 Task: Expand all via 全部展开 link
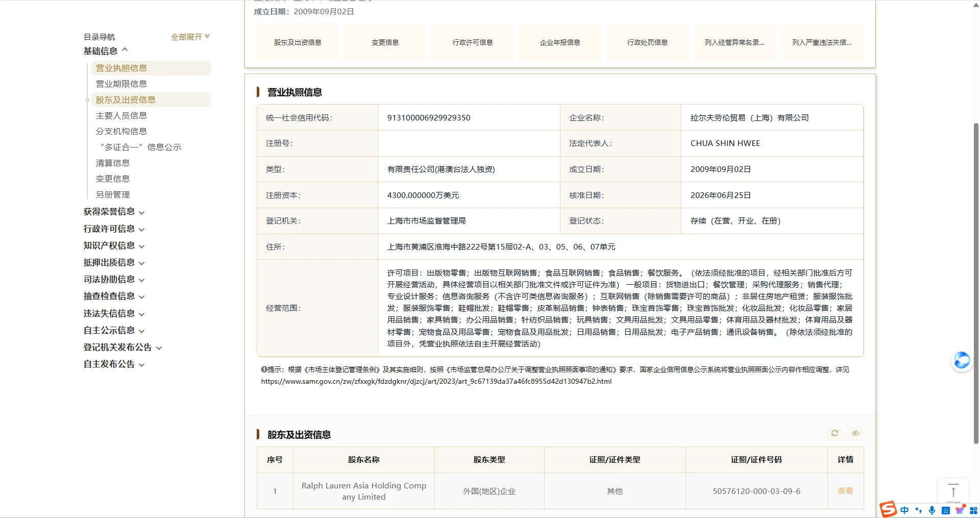coord(190,37)
